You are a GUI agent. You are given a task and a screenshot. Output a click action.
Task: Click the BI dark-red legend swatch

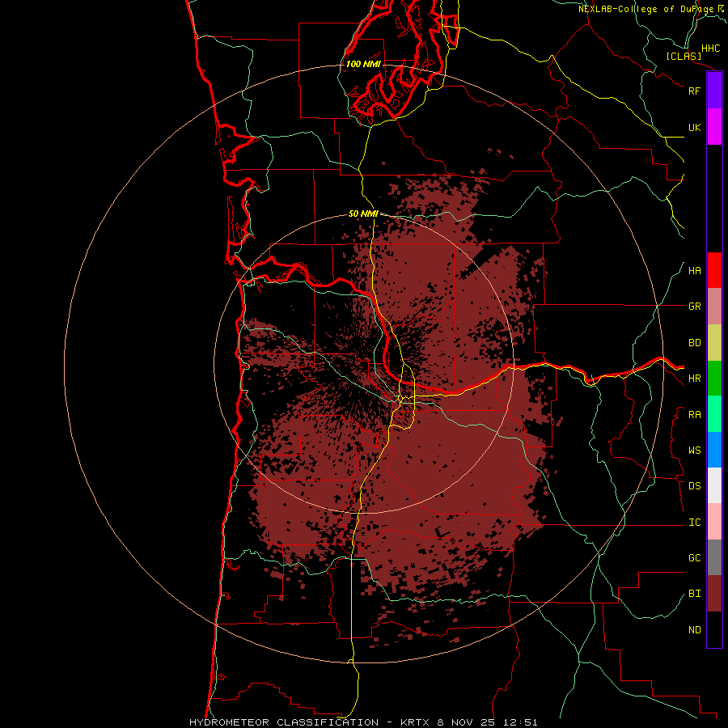tap(714, 594)
